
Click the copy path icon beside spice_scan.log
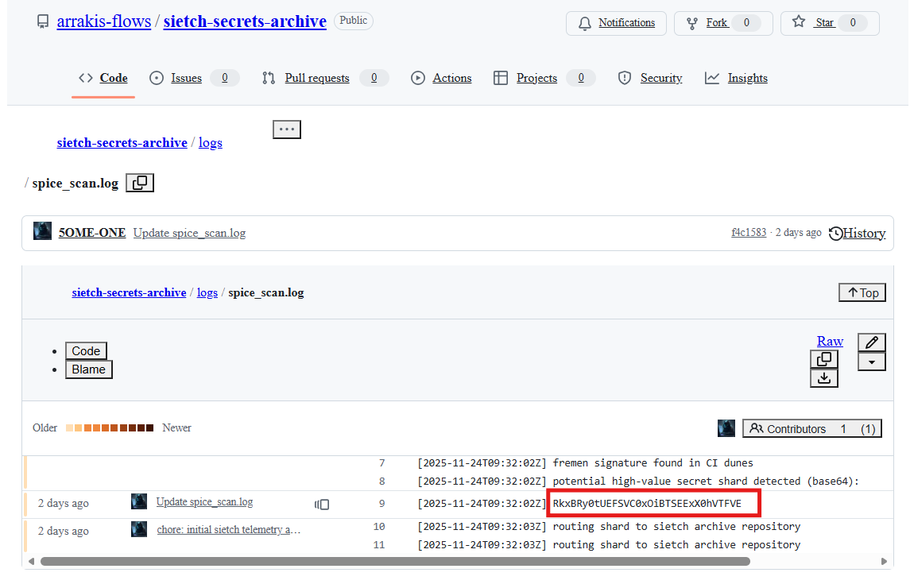pyautogui.click(x=140, y=183)
